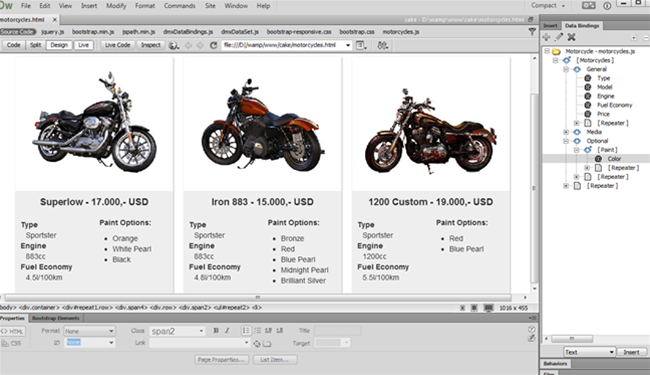This screenshot has width=650, height=375.
Task: Click the List Item button
Action: pos(274,359)
